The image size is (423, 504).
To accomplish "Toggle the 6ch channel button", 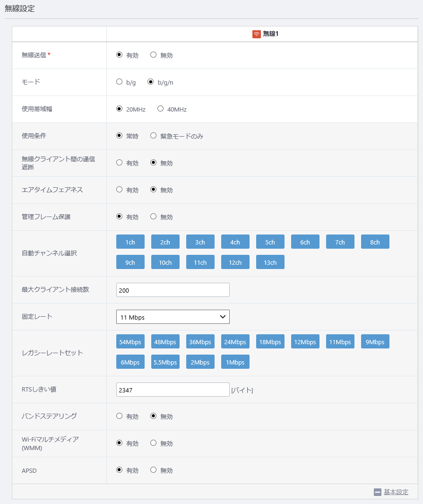I will click(305, 242).
